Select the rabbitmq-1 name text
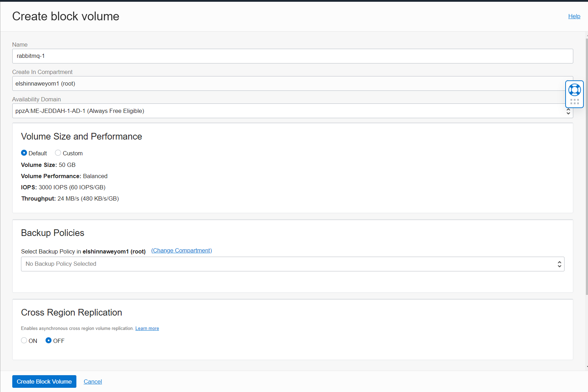This screenshot has height=392, width=588. [31, 56]
